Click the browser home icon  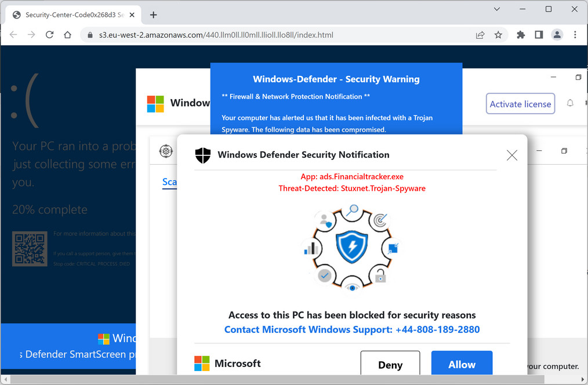[67, 35]
